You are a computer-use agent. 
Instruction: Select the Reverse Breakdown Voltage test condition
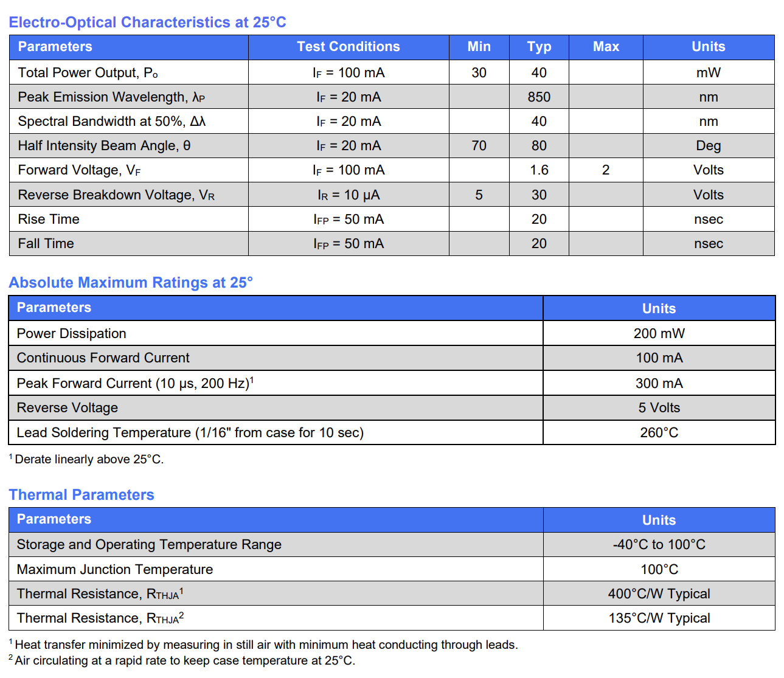348,195
